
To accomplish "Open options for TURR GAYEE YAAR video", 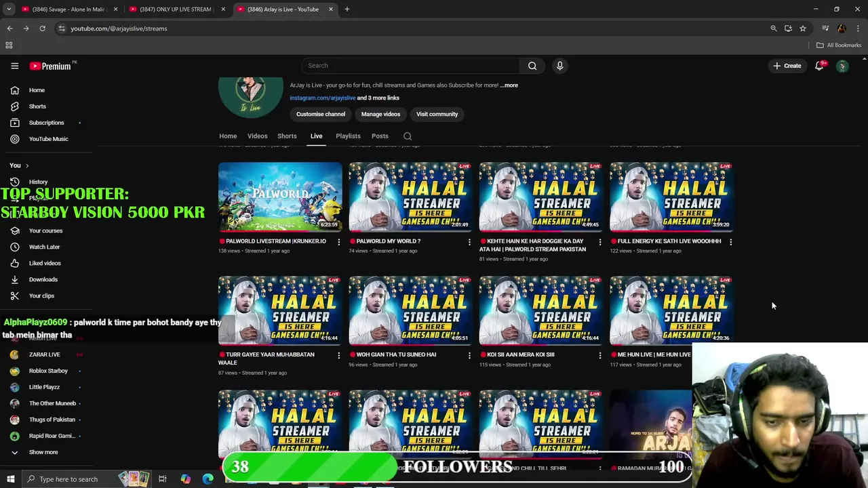I will 339,355.
